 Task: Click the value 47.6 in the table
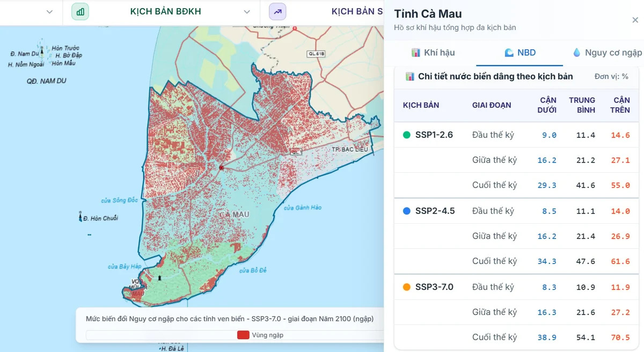(586, 261)
